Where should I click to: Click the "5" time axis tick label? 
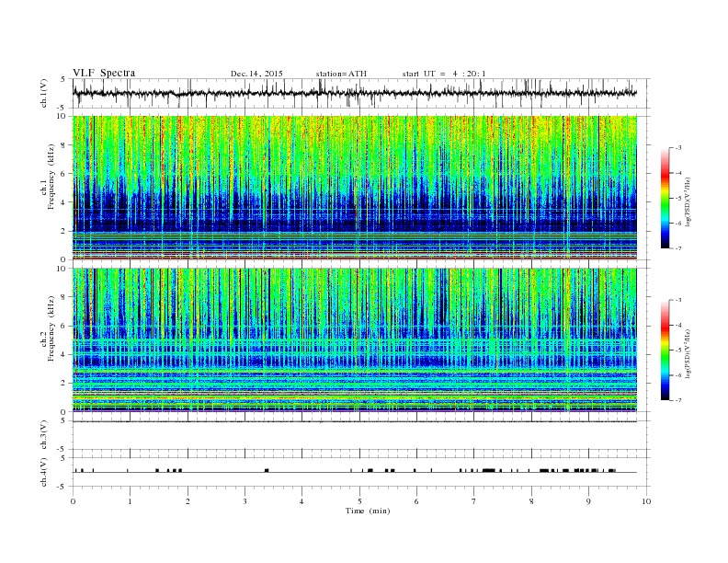coord(359,501)
